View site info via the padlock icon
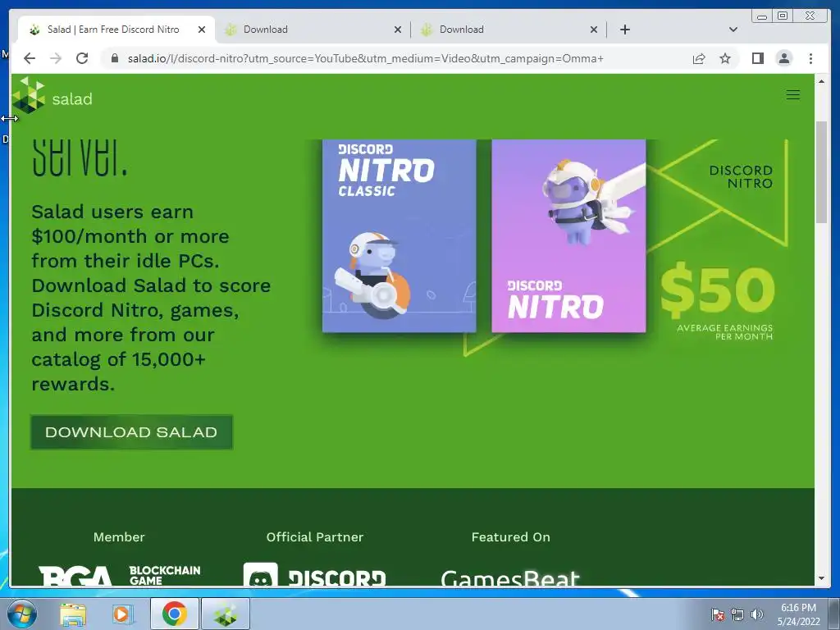Viewport: 840px width, 630px height. click(x=114, y=58)
